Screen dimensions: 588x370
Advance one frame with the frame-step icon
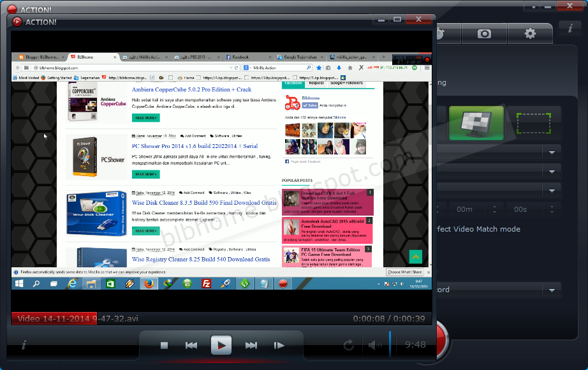tap(279, 345)
